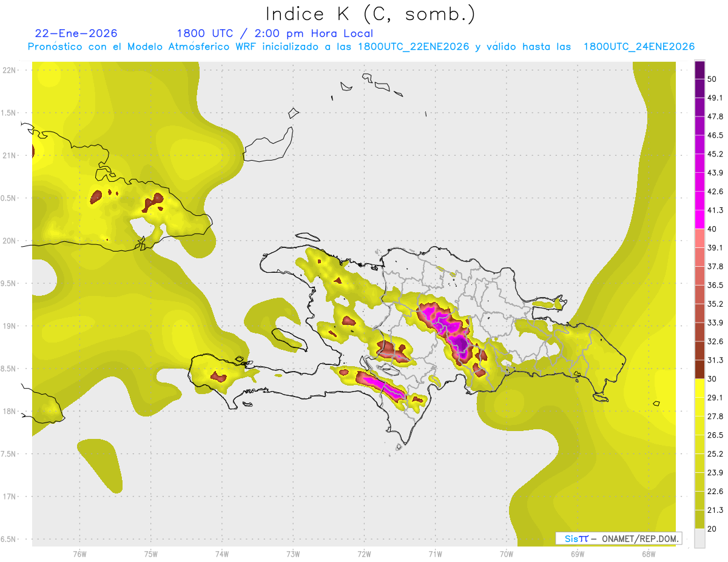
Task: Click the colorbar value "42.6"
Action: pos(715,192)
